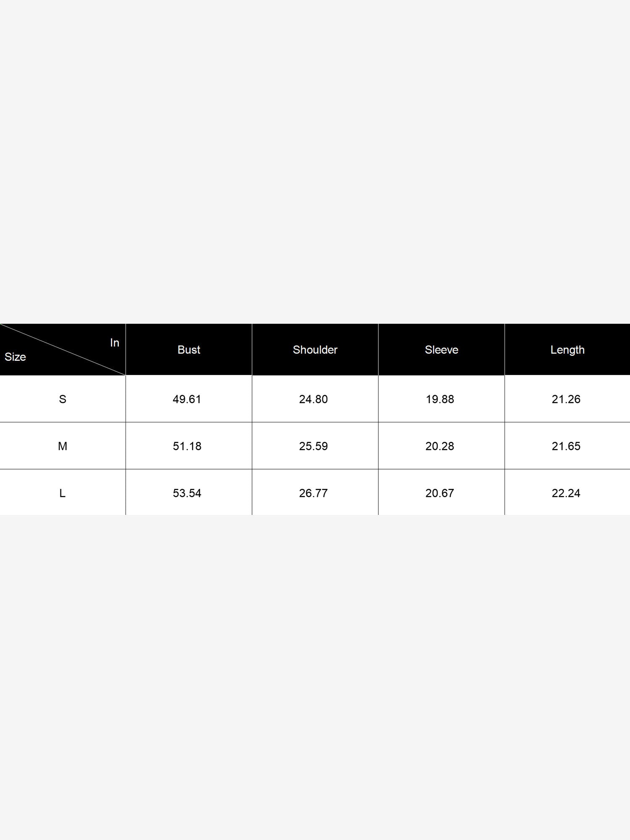The image size is (630, 840).
Task: Click the length value 22.24
Action: [x=566, y=493]
